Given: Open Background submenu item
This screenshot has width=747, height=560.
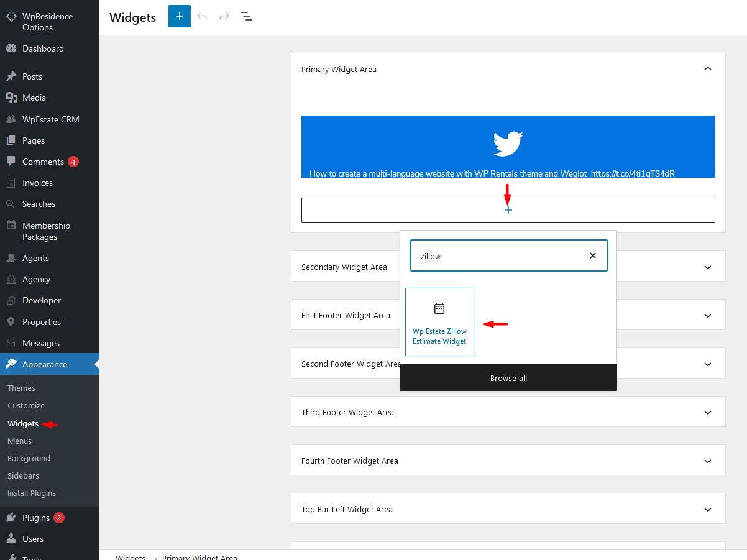Looking at the screenshot, I should tap(29, 458).
